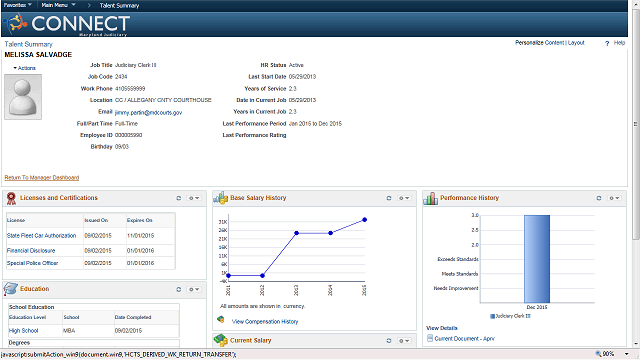Screen dimensions: 640x360
Task: Expand the Actions menu
Action: [x=24, y=68]
